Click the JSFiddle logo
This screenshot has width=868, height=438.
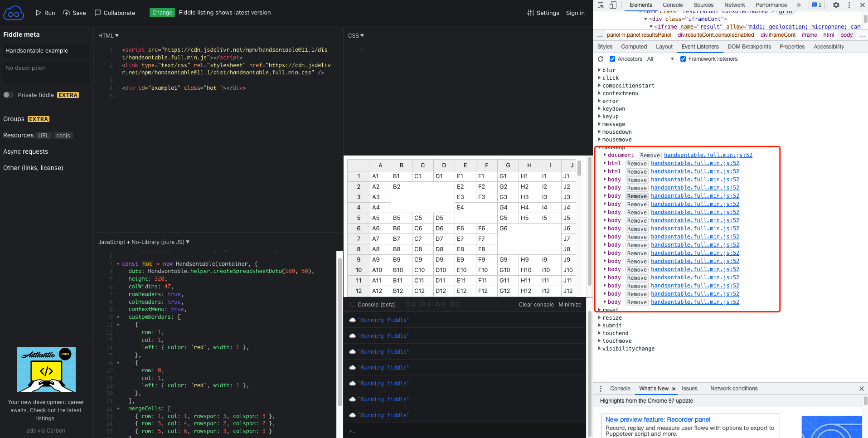(14, 13)
